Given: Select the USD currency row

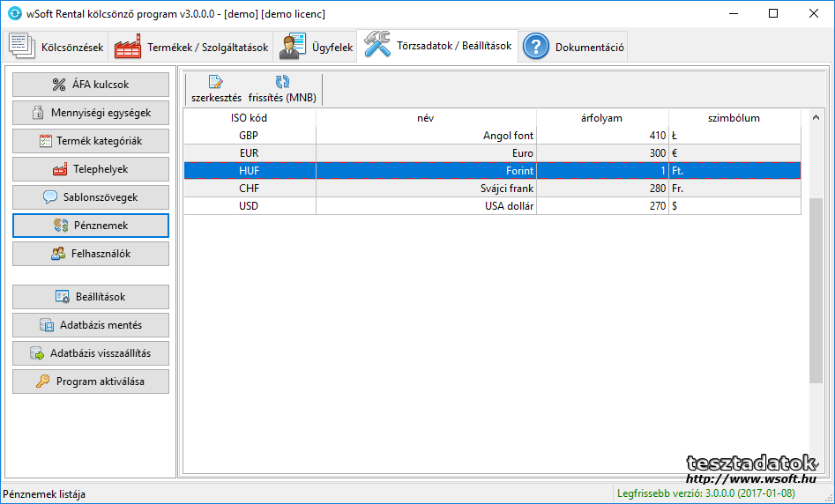Looking at the screenshot, I should point(493,206).
